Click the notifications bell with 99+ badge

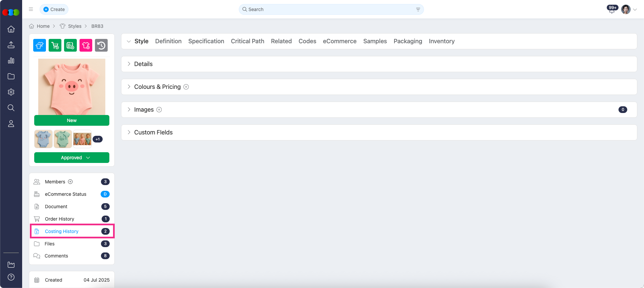[611, 10]
